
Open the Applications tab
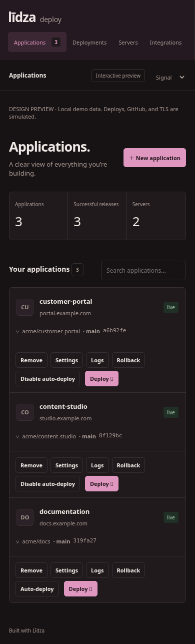37,43
